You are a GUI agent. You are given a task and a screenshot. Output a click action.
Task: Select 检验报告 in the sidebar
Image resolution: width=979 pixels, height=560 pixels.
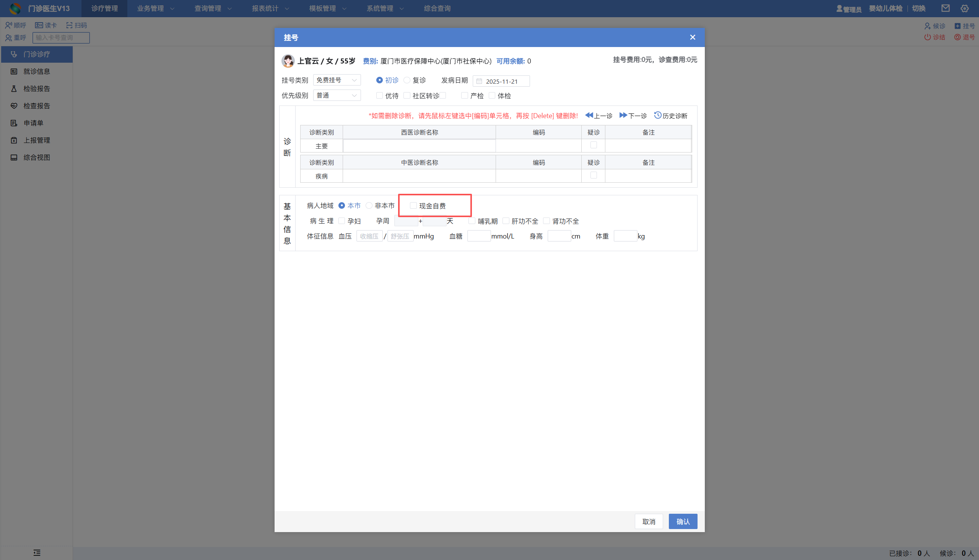pyautogui.click(x=37, y=88)
